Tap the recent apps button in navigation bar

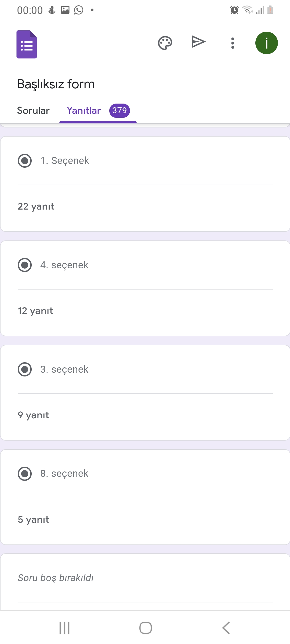64,627
